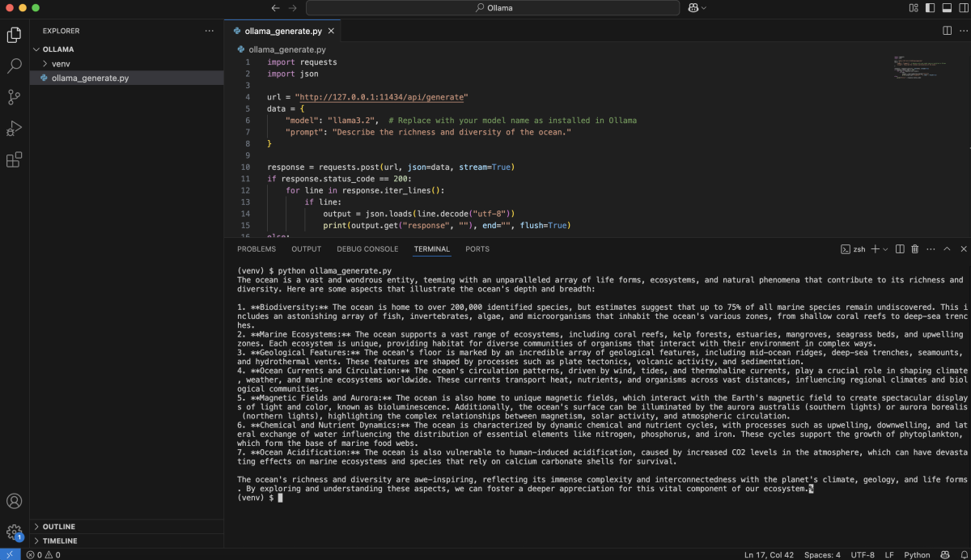The image size is (971, 560).
Task: Open the Run and Debug view
Action: [15, 129]
